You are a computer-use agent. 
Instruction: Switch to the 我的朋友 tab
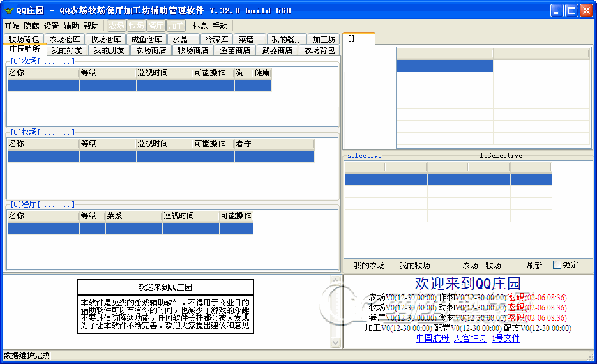109,50
